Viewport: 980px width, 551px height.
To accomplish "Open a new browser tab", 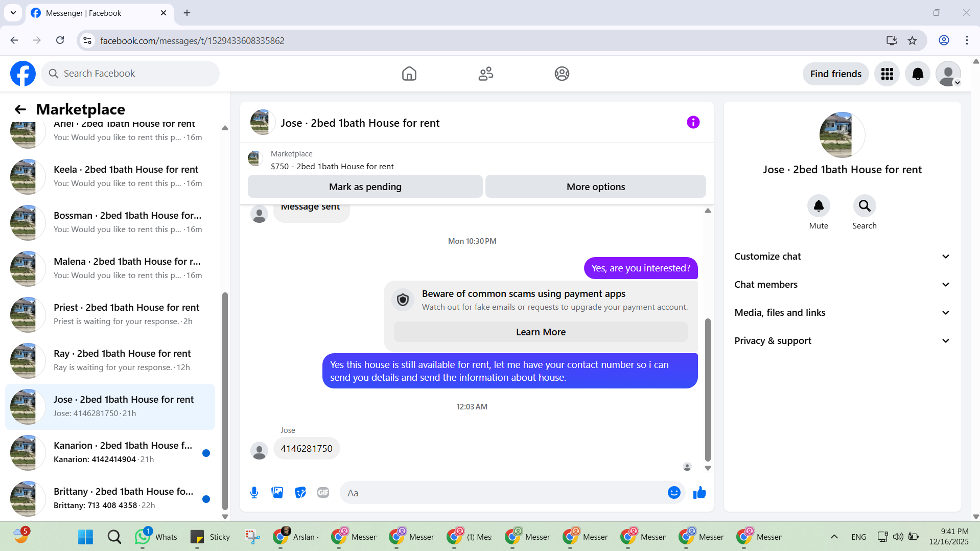I will pos(187,13).
